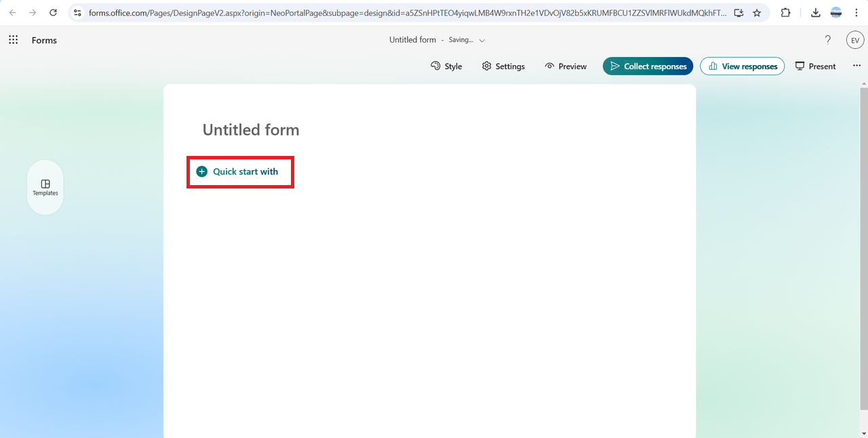This screenshot has width=868, height=438.
Task: Open form Settings with the gear icon
Action: [x=503, y=66]
